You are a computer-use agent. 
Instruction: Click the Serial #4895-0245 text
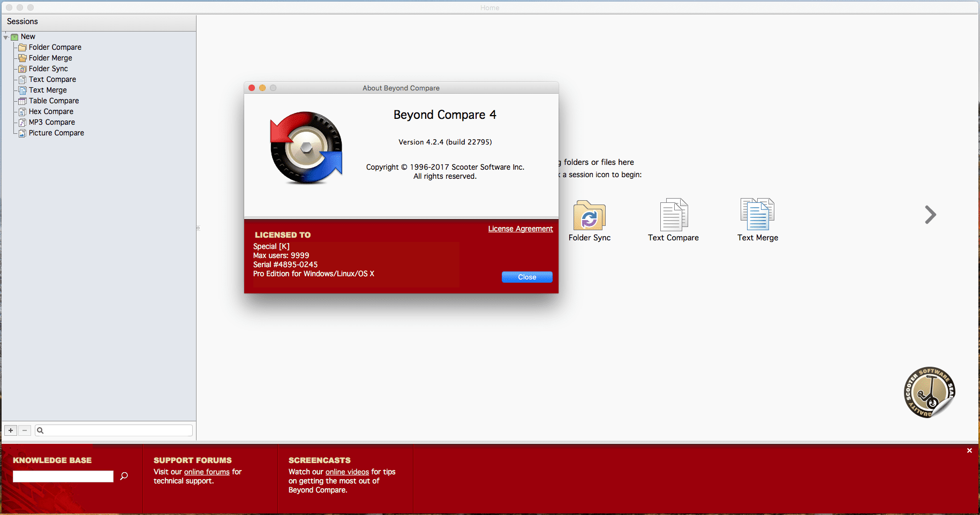pos(285,265)
